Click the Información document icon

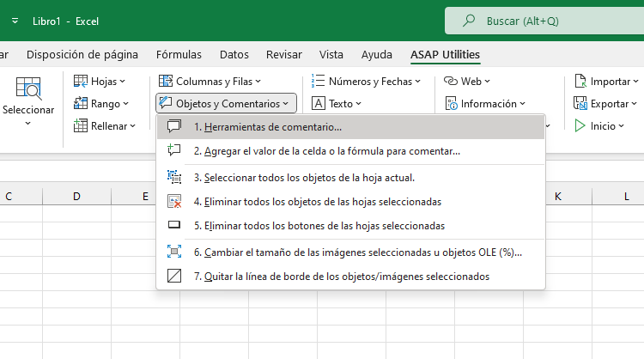[451, 104]
